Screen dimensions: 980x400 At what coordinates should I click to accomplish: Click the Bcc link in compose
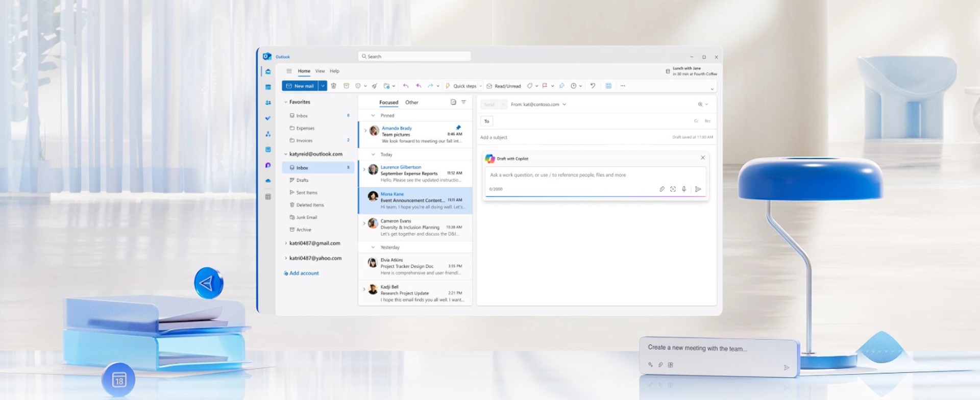[x=707, y=121]
